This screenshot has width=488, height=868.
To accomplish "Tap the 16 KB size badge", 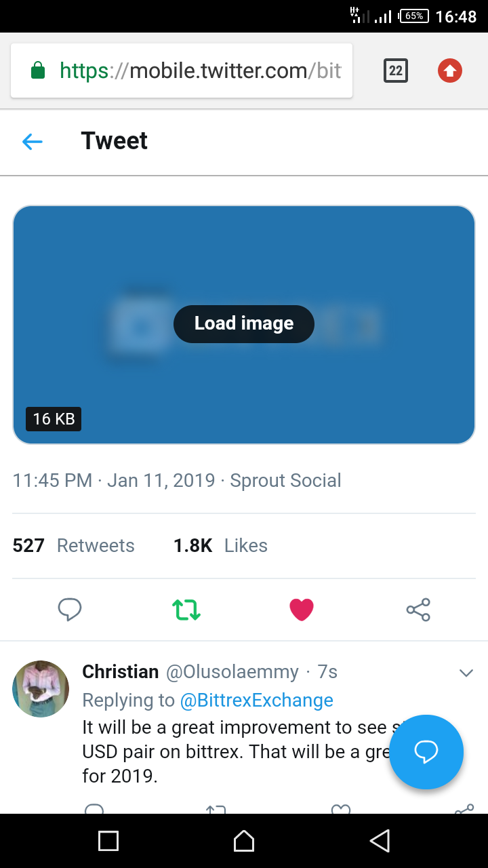I will [x=53, y=419].
